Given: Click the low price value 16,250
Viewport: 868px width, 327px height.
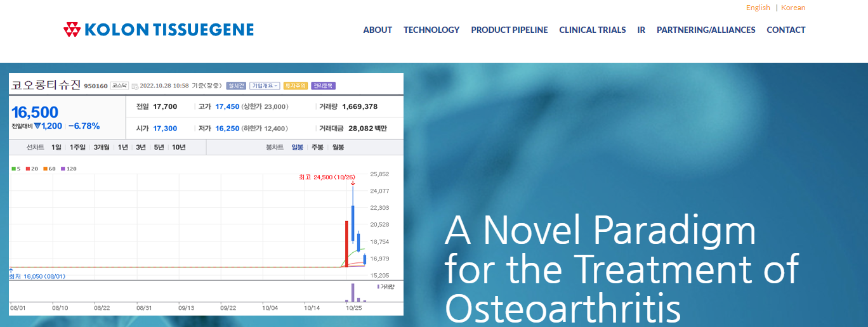Looking at the screenshot, I should 227,128.
